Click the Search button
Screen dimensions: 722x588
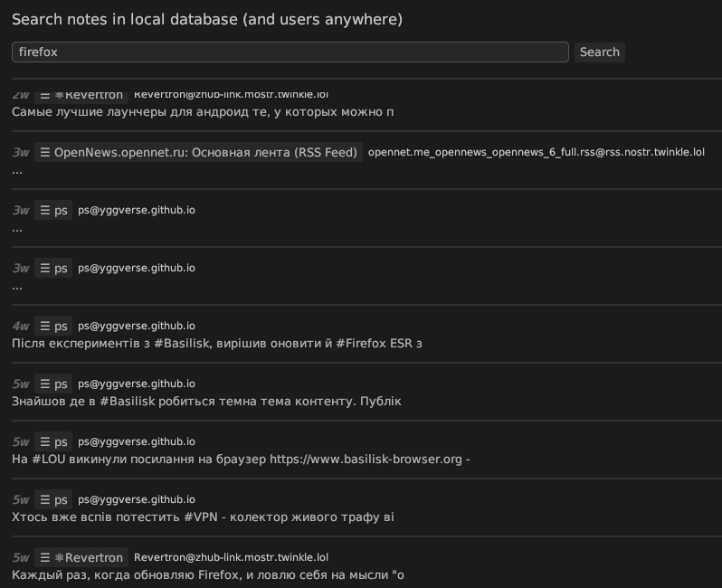600,52
